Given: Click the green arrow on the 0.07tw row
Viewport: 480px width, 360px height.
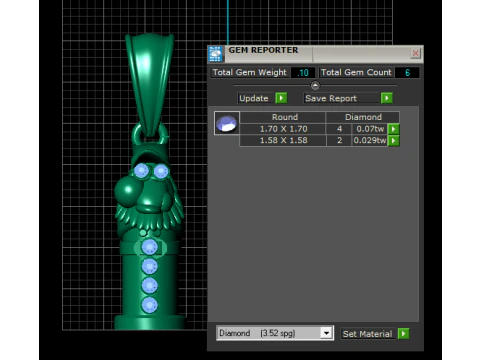Looking at the screenshot, I should point(394,129).
